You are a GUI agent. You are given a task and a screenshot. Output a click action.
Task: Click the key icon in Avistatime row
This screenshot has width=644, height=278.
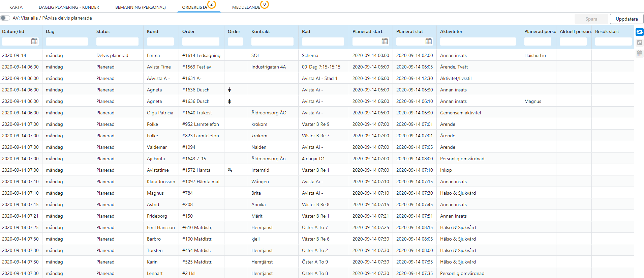[x=230, y=170]
